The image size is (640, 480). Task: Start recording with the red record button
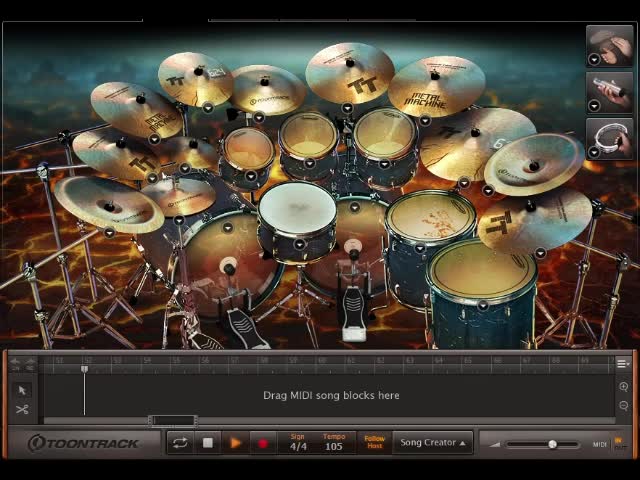[262, 443]
